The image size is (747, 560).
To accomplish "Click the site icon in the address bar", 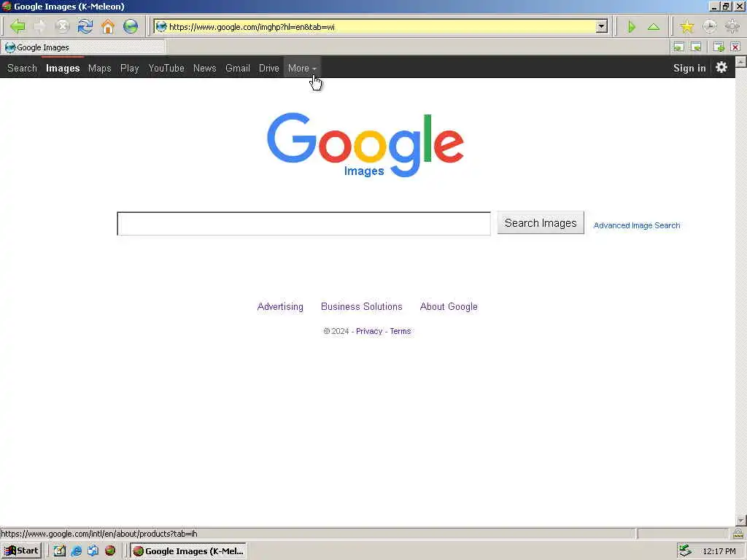I will click(161, 27).
